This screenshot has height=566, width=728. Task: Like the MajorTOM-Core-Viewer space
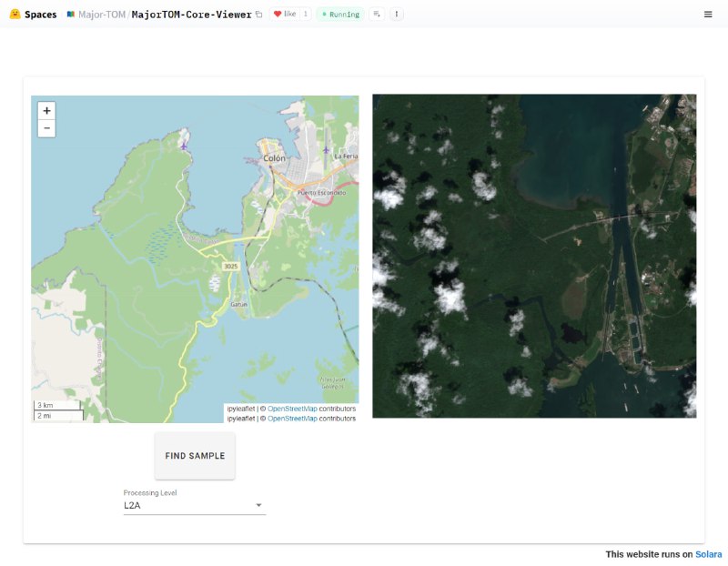(284, 15)
